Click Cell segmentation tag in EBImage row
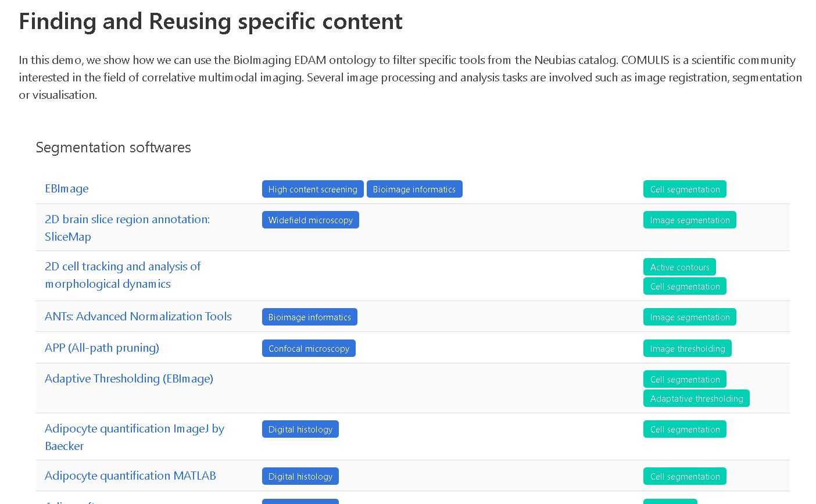Viewport: 816px width, 504px height. tap(684, 190)
